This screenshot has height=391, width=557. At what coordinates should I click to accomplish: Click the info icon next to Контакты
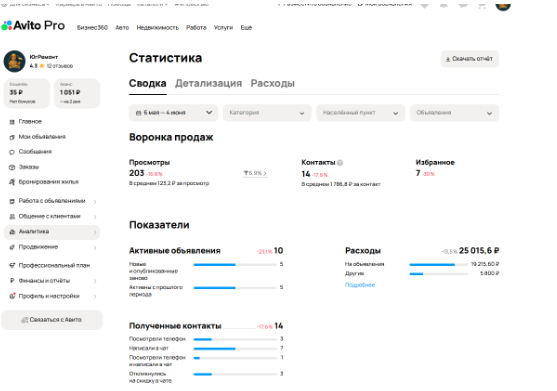(340, 163)
